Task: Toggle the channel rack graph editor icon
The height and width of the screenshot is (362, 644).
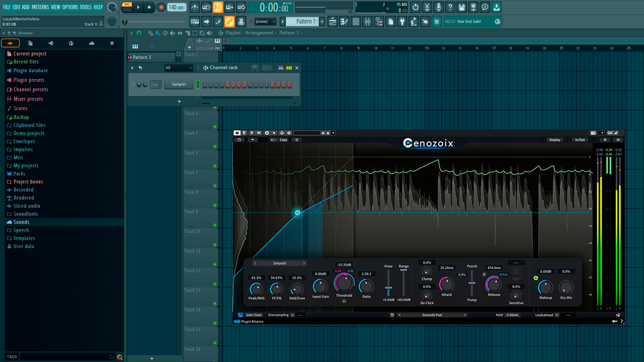Action: (x=281, y=68)
